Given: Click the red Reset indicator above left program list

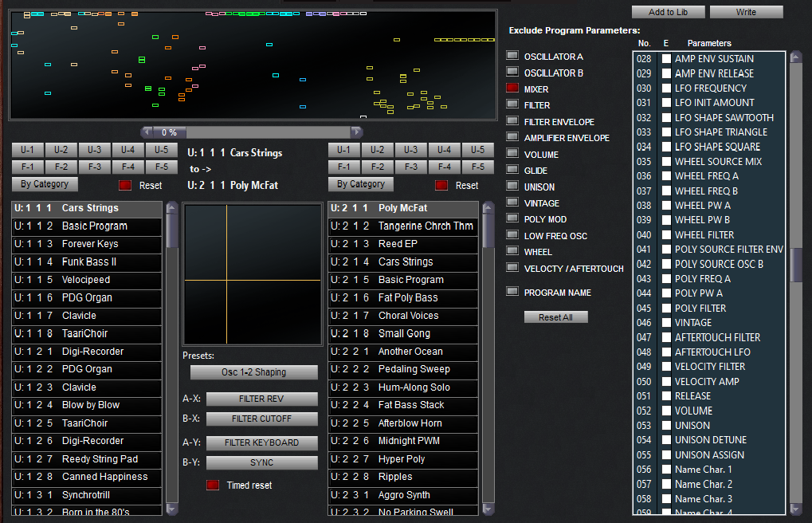Looking at the screenshot, I should point(125,185).
